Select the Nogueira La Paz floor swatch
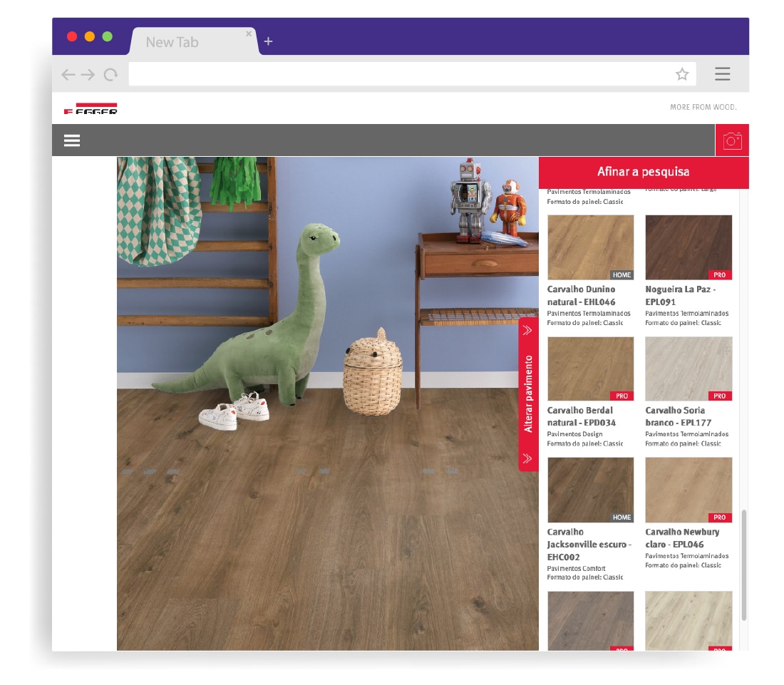 (x=688, y=247)
